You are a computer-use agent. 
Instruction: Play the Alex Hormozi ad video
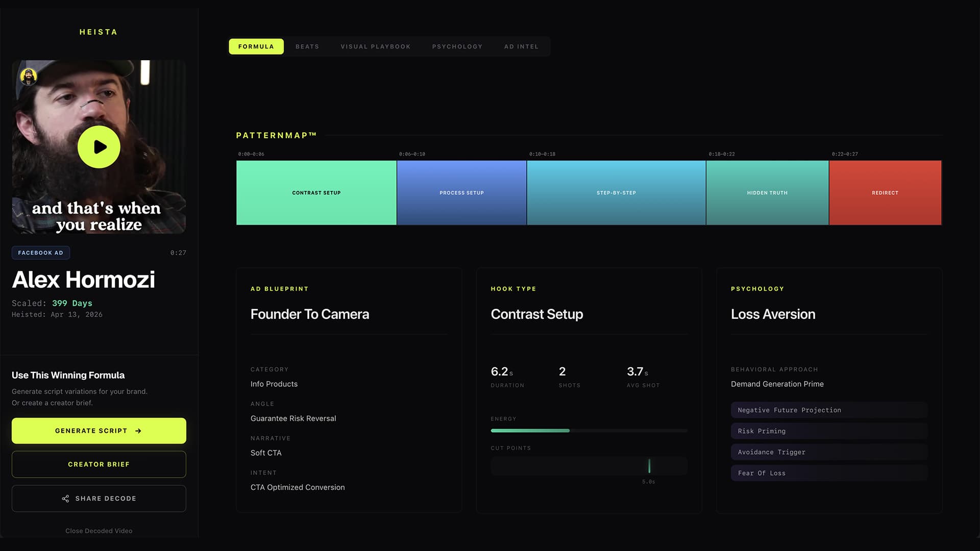99,147
